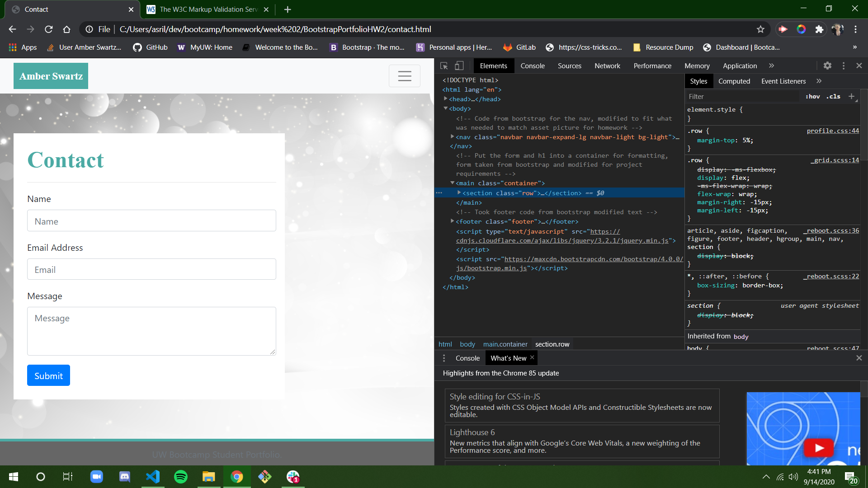This screenshot has width=868, height=488.
Task: Open DevTools customize three-dot menu
Action: [x=844, y=66]
